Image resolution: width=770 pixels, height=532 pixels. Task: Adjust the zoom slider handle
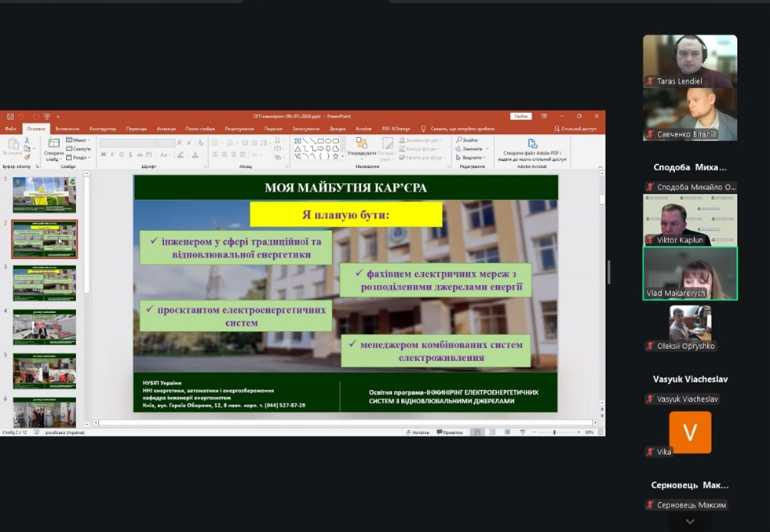(x=554, y=432)
